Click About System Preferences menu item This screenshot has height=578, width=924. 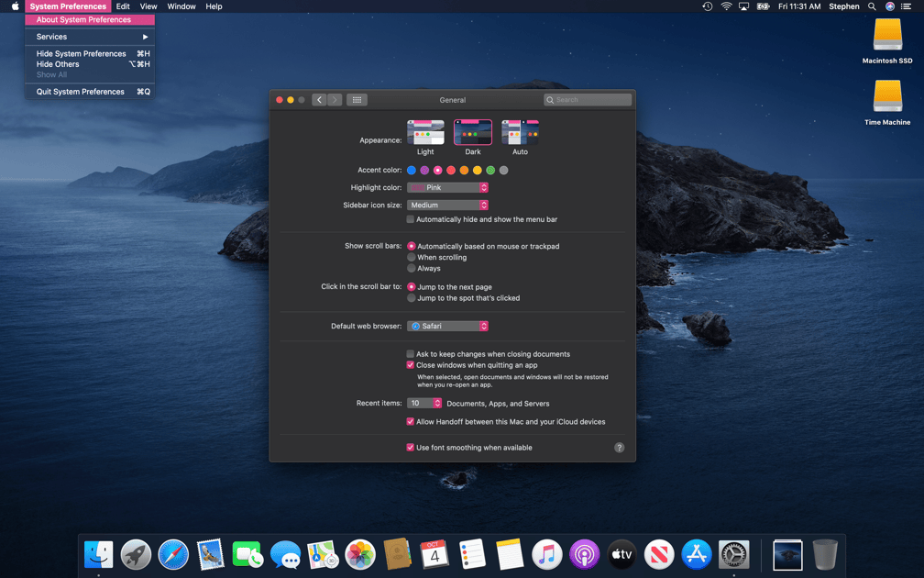pyautogui.click(x=90, y=20)
